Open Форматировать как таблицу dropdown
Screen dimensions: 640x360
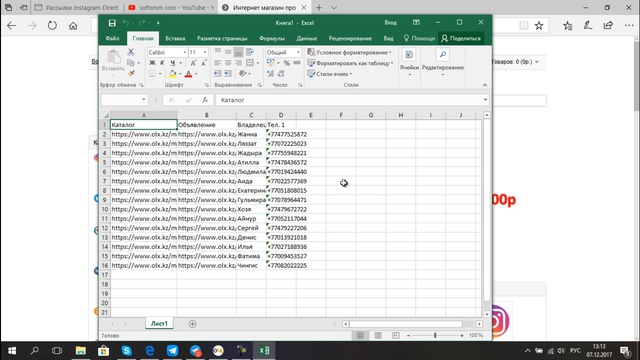pyautogui.click(x=351, y=63)
